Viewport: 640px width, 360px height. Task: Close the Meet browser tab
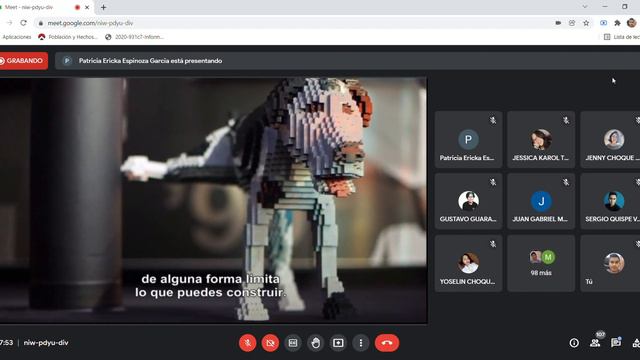pos(87,7)
